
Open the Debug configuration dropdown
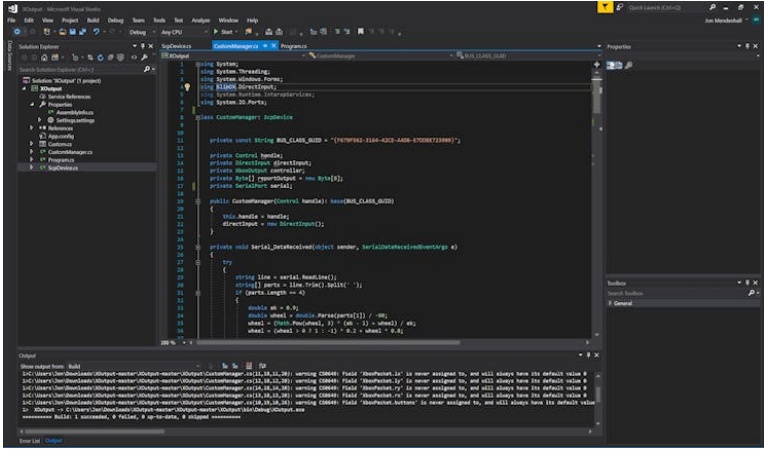[x=141, y=32]
